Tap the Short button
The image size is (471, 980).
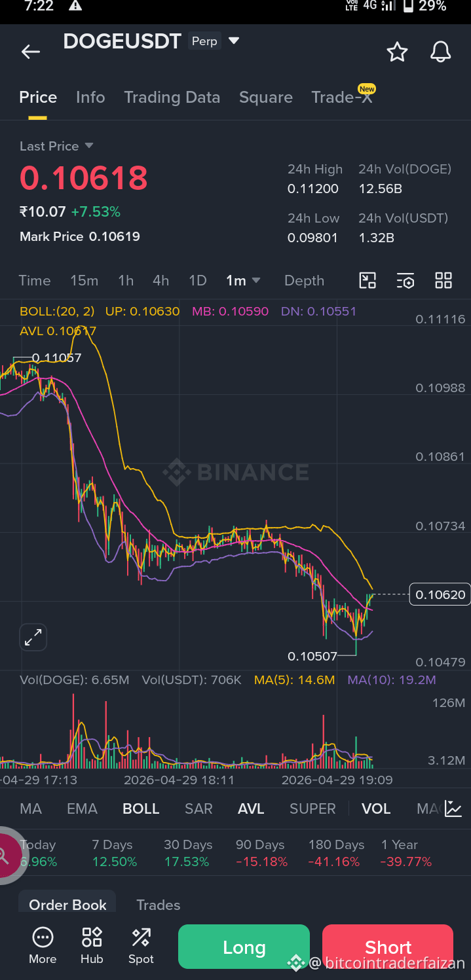(x=388, y=947)
